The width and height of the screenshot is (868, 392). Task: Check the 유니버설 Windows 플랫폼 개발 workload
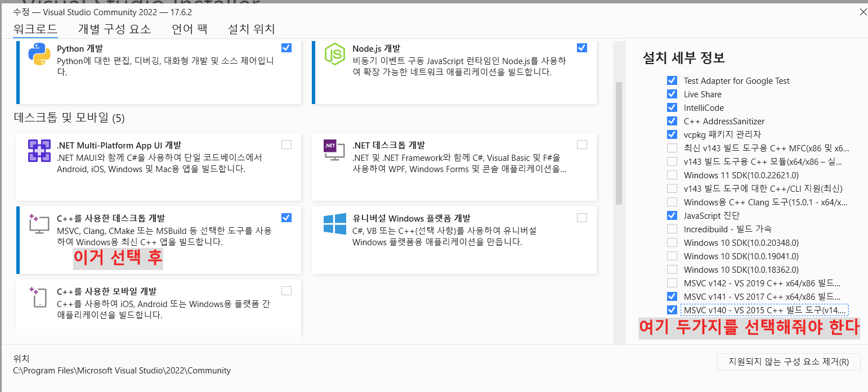pyautogui.click(x=582, y=218)
